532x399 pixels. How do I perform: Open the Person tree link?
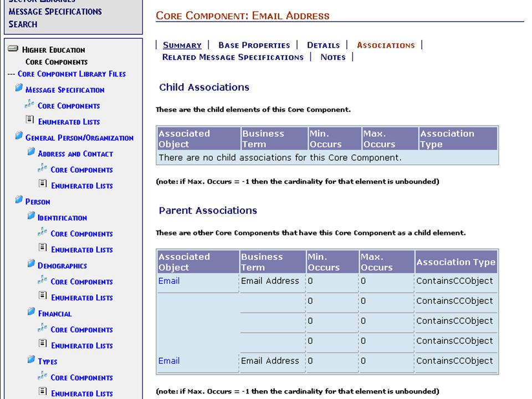click(38, 202)
